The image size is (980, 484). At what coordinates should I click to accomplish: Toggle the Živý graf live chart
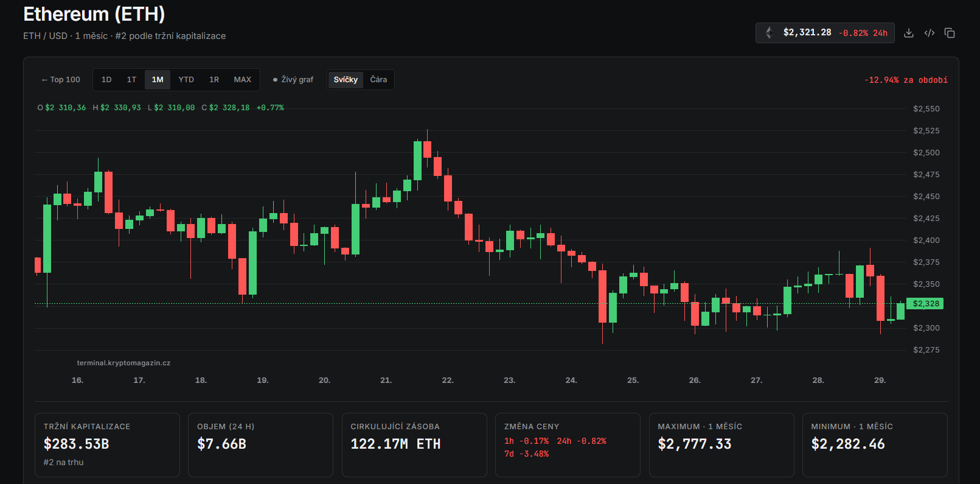293,80
